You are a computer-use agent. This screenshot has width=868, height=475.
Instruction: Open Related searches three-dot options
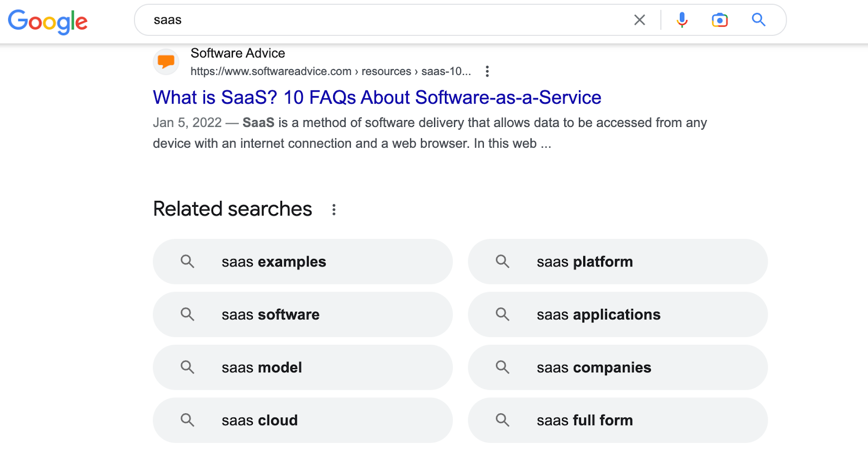click(x=334, y=210)
